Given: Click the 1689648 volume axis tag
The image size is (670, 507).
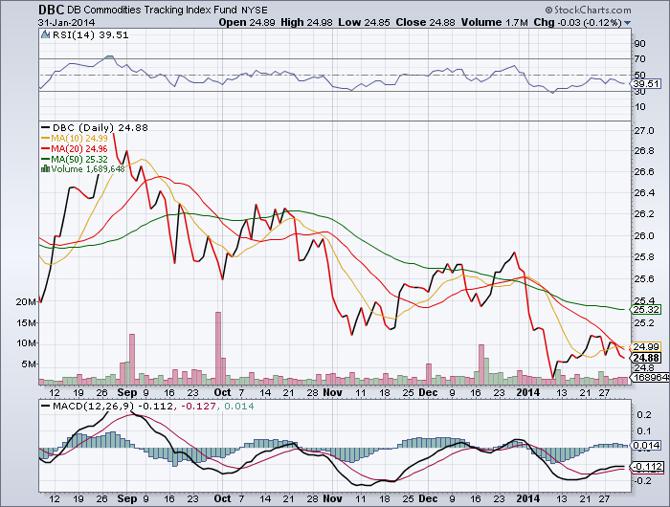Looking at the screenshot, I should (x=649, y=378).
